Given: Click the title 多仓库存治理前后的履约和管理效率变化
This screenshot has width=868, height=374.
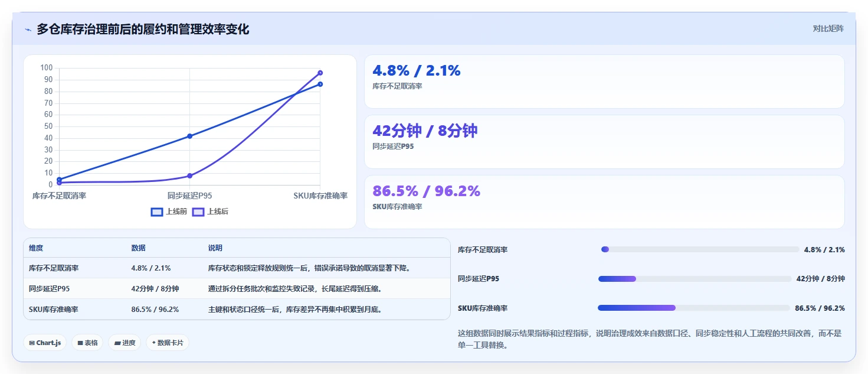Looking at the screenshot, I should tap(143, 29).
